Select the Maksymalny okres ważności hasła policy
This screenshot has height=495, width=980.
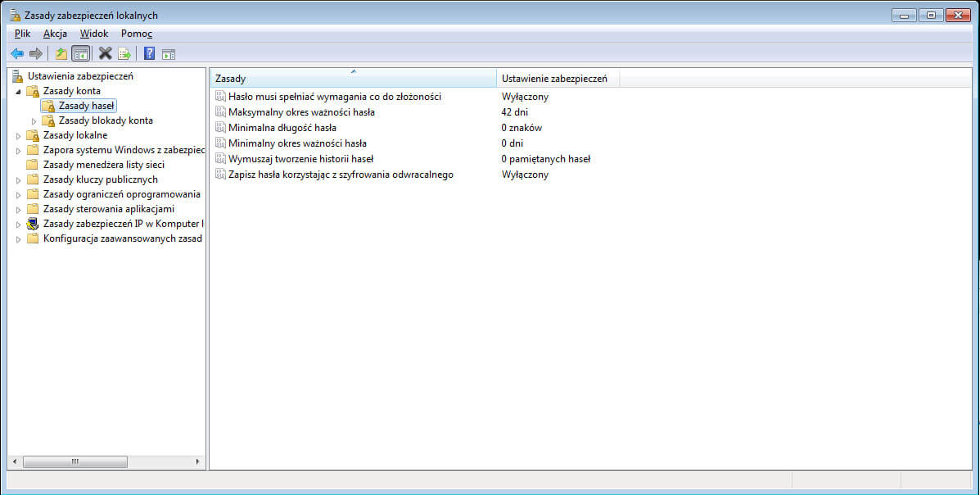click(301, 112)
